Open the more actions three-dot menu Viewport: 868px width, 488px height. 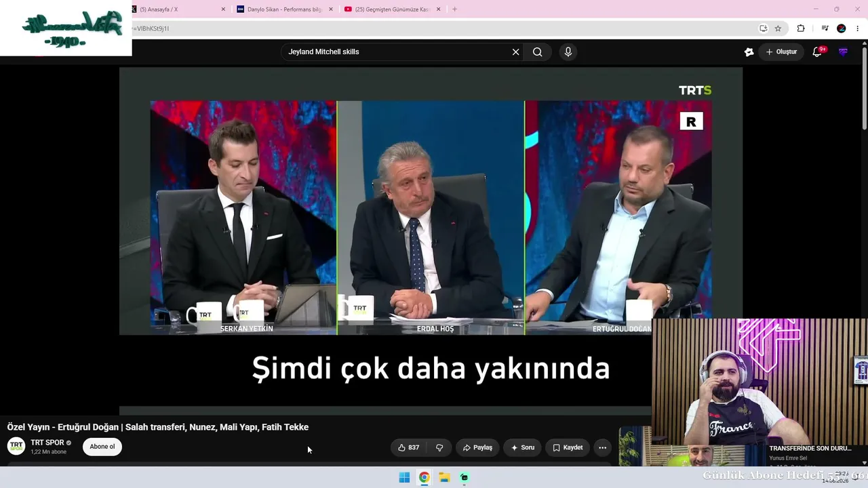[x=602, y=447]
